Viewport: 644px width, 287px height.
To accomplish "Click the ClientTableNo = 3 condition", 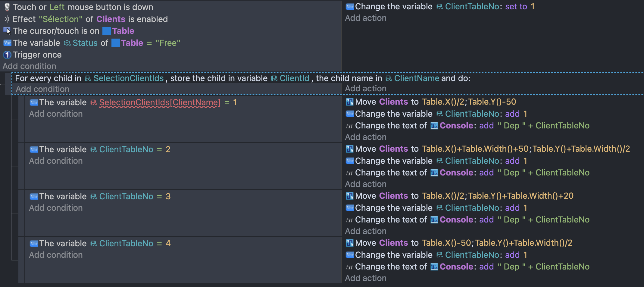I will tap(100, 196).
